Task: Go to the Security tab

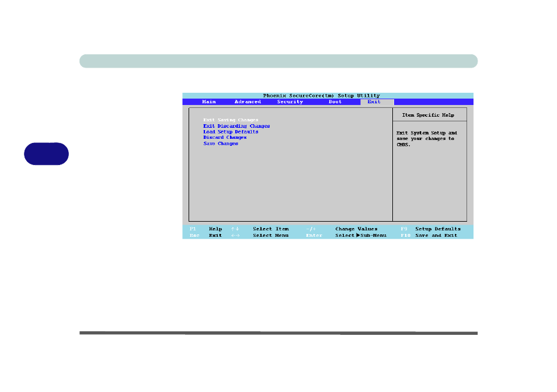Action: (290, 102)
